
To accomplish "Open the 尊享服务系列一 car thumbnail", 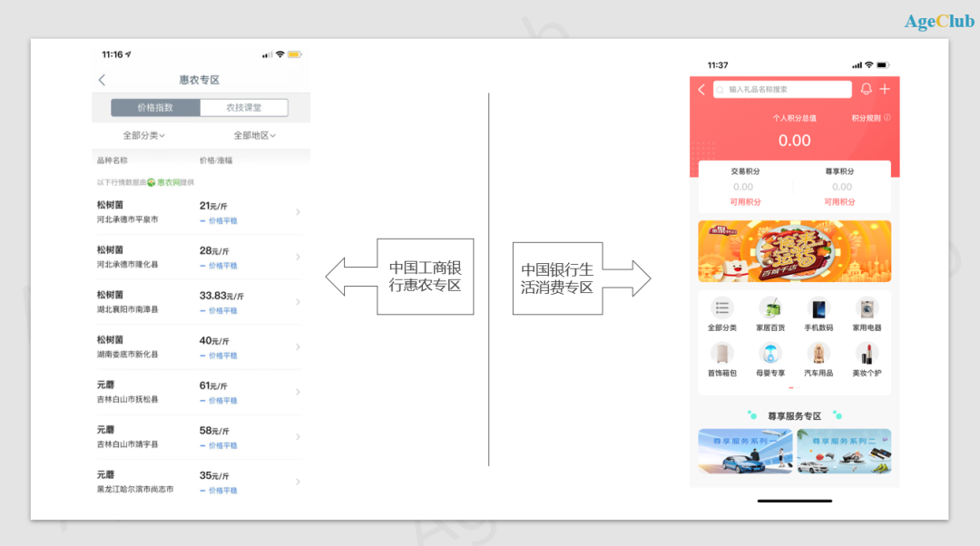I will click(745, 451).
